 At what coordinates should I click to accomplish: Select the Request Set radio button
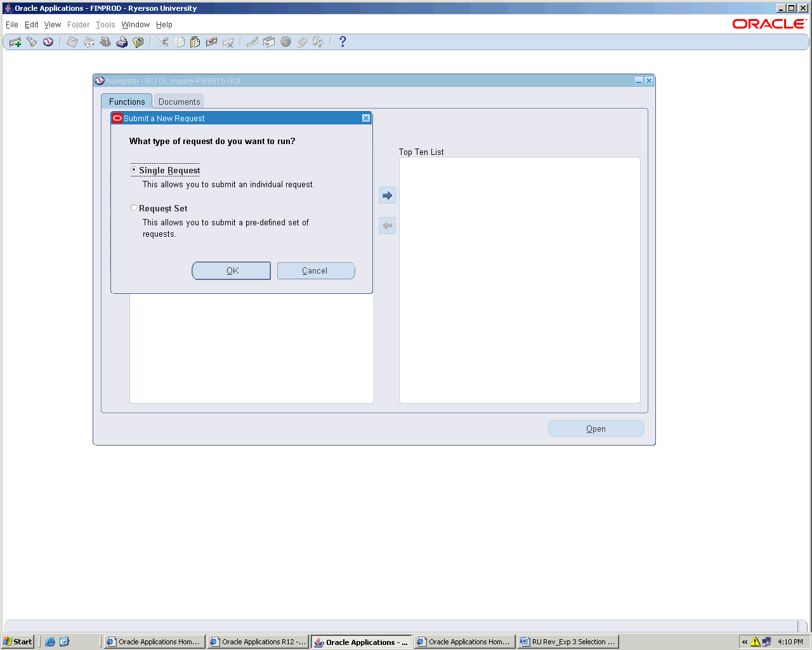point(134,208)
